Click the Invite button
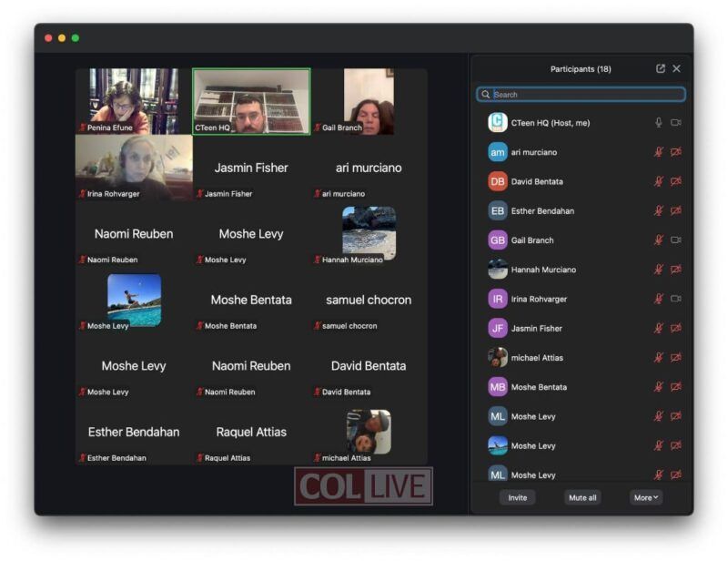Image resolution: width=728 pixels, height=561 pixels. click(x=517, y=497)
